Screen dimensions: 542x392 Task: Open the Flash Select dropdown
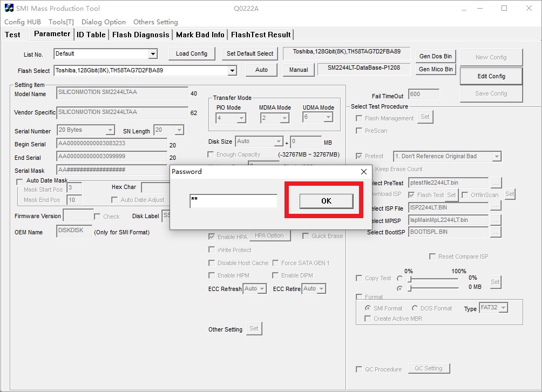click(232, 70)
